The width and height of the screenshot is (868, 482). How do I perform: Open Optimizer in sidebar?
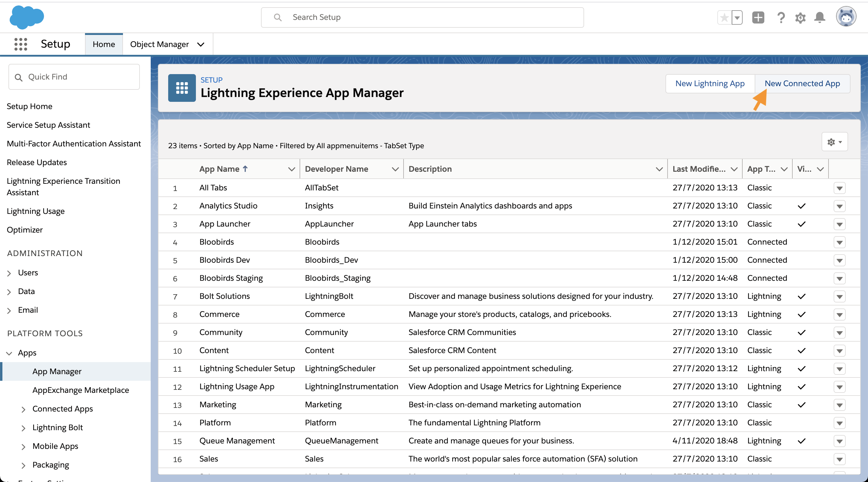click(25, 230)
